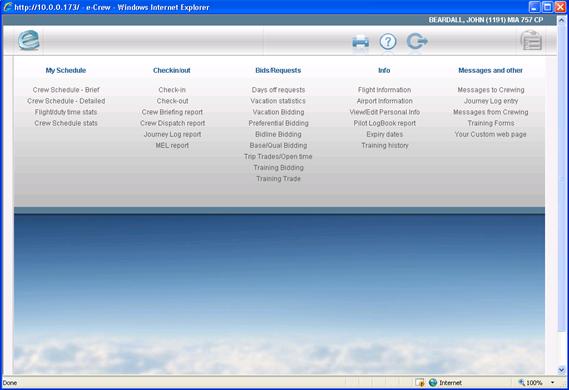Open help via the question mark icon
The width and height of the screenshot is (569, 390).
(x=388, y=42)
